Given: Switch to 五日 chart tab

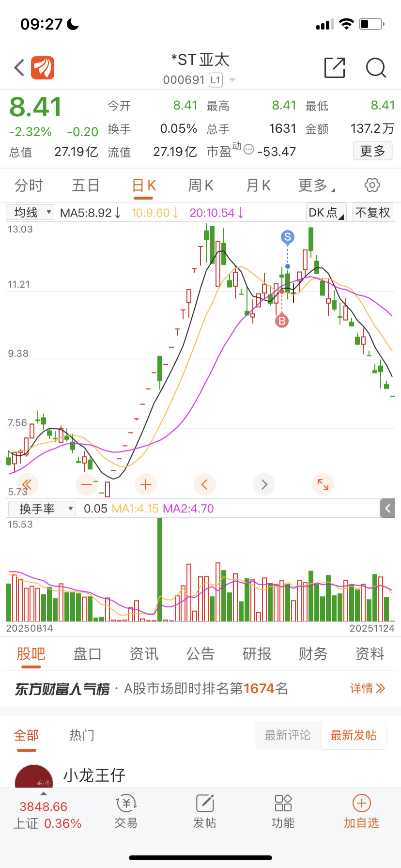Looking at the screenshot, I should (x=86, y=185).
